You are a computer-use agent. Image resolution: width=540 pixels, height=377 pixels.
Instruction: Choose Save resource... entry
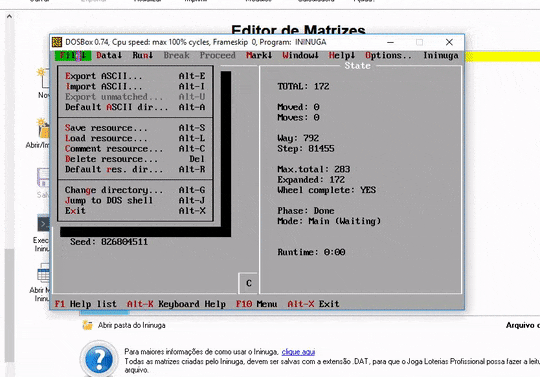coord(135,128)
